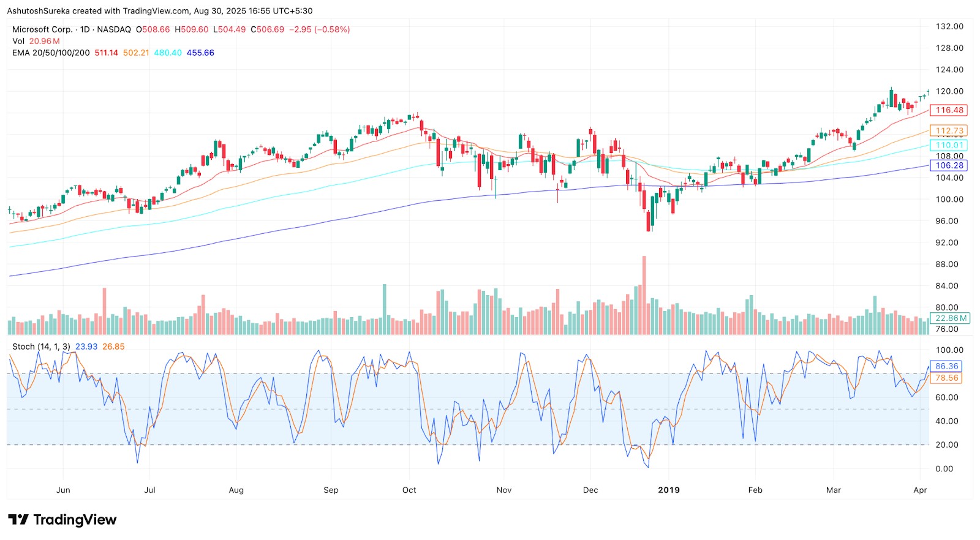The width and height of the screenshot is (980, 540).
Task: Click the Stoch %D value 26.85
Action: coord(113,347)
